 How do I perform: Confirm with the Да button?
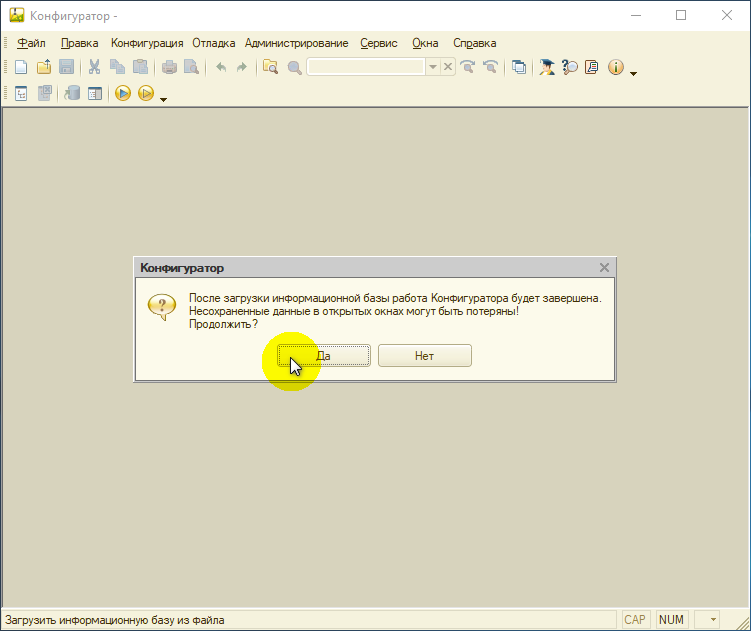[324, 356]
